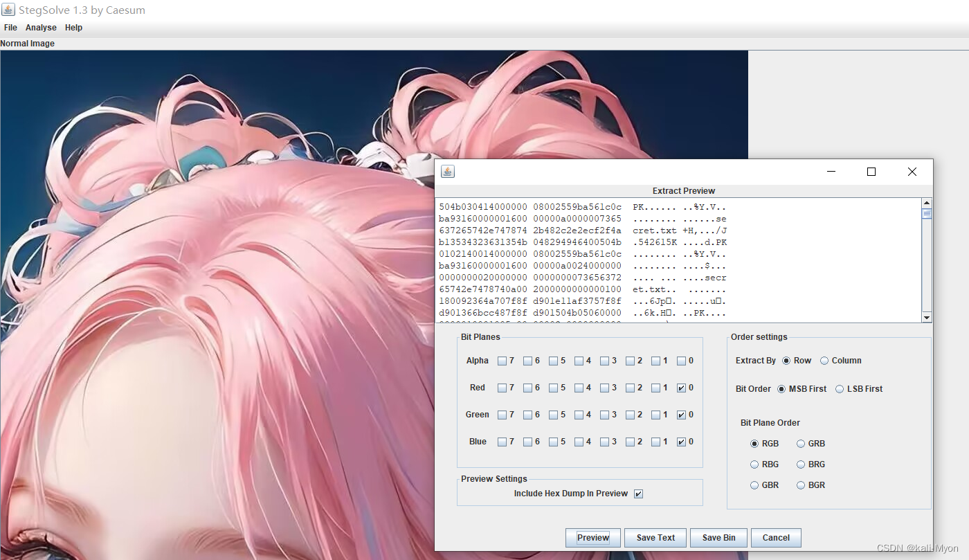Check the Green bit plane 5 checkbox

click(553, 415)
